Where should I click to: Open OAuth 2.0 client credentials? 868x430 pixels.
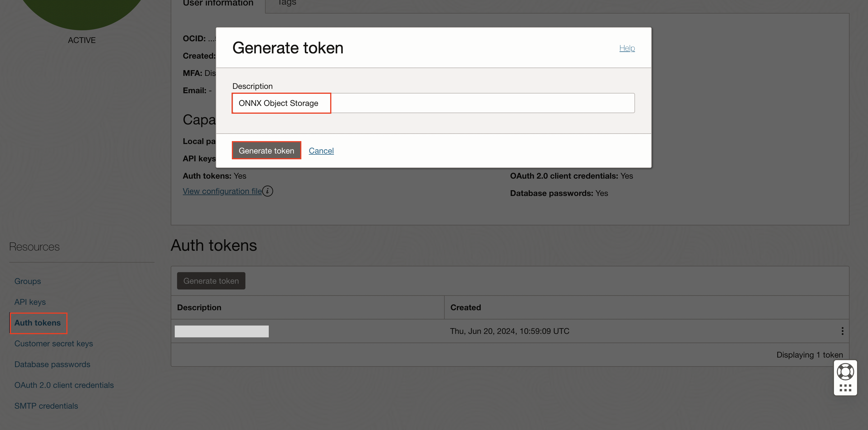coord(64,385)
